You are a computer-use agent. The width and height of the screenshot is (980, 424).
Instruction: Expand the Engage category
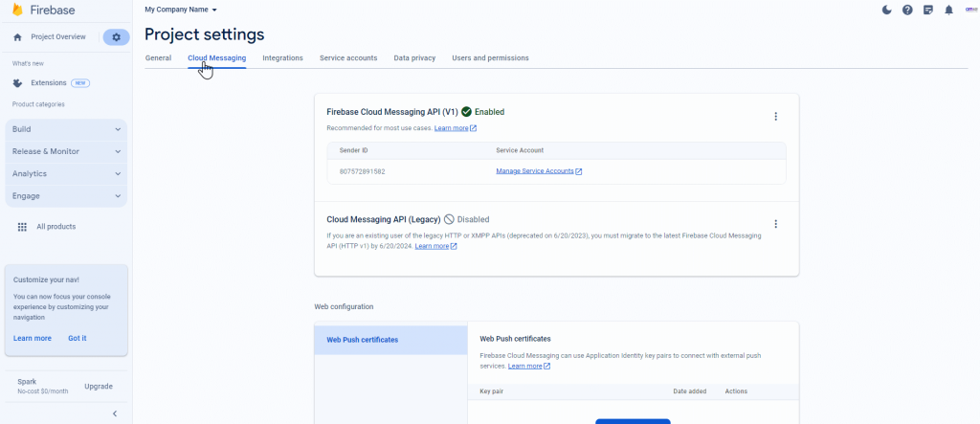point(66,196)
